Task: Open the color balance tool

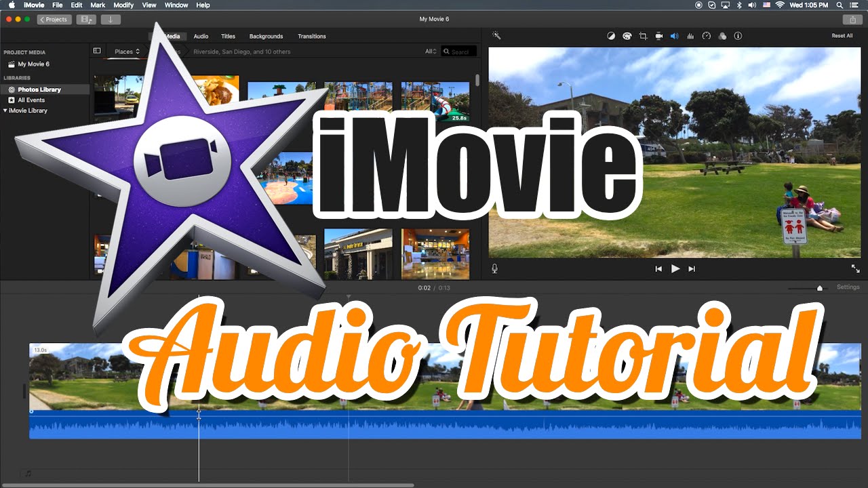Action: point(611,36)
